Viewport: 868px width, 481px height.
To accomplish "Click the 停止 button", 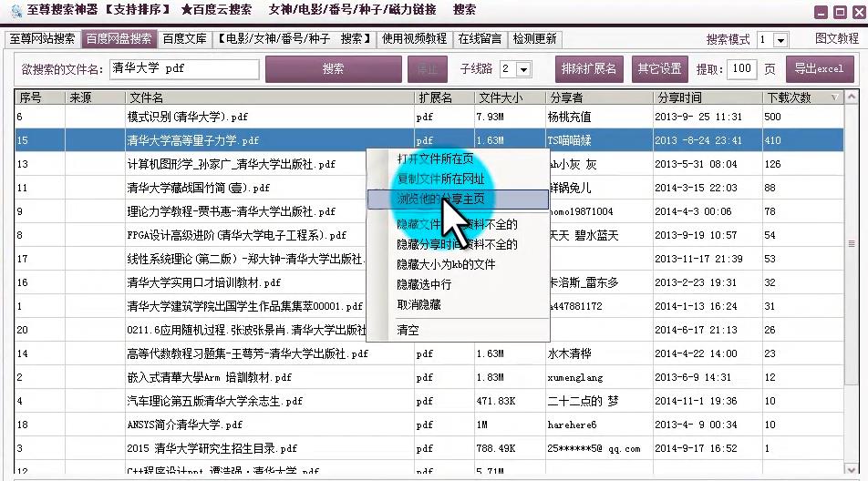I will [428, 69].
